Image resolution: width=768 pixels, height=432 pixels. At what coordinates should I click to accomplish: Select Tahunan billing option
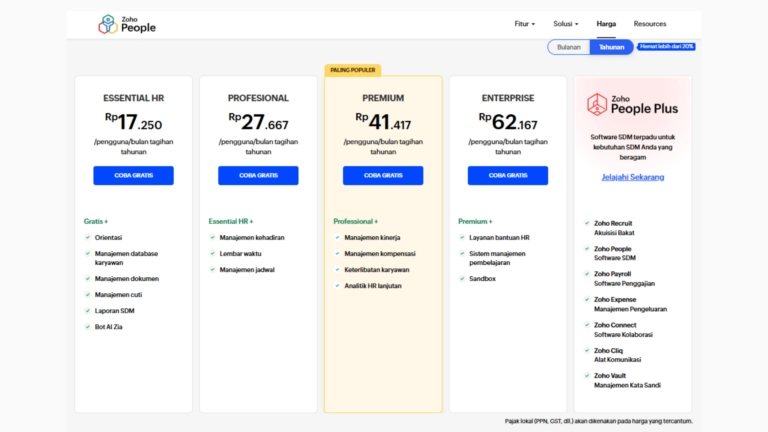(x=611, y=47)
